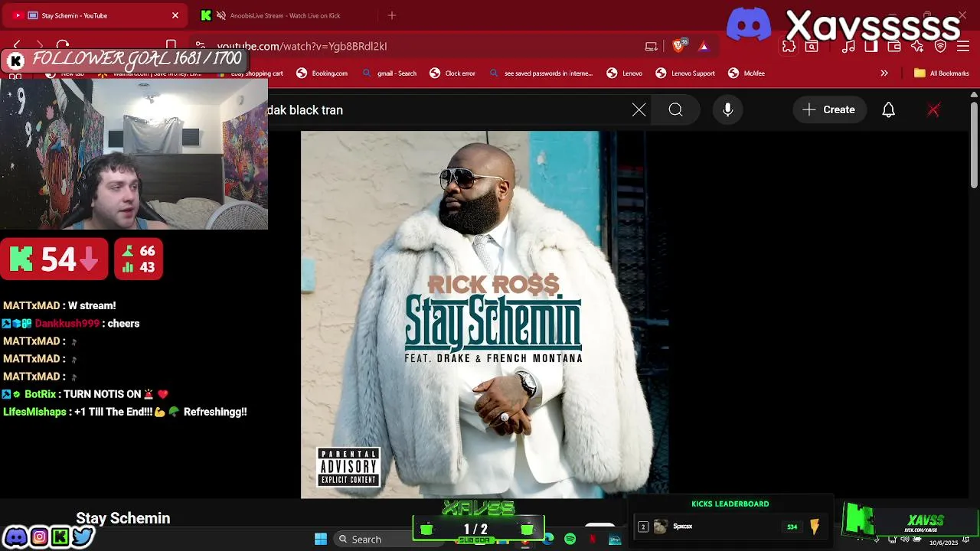Open the Netflix taskbar icon
Viewport: 980px width, 551px height.
click(x=592, y=540)
